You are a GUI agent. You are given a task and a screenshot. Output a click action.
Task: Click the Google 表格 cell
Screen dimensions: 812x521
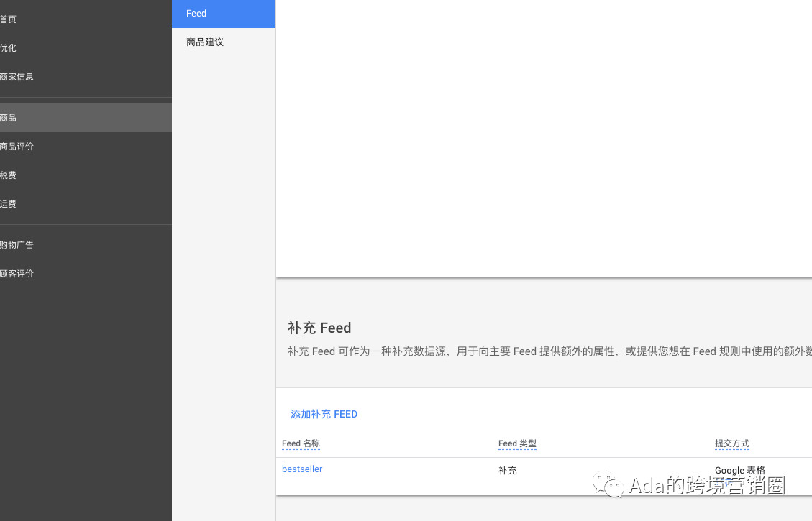[740, 470]
